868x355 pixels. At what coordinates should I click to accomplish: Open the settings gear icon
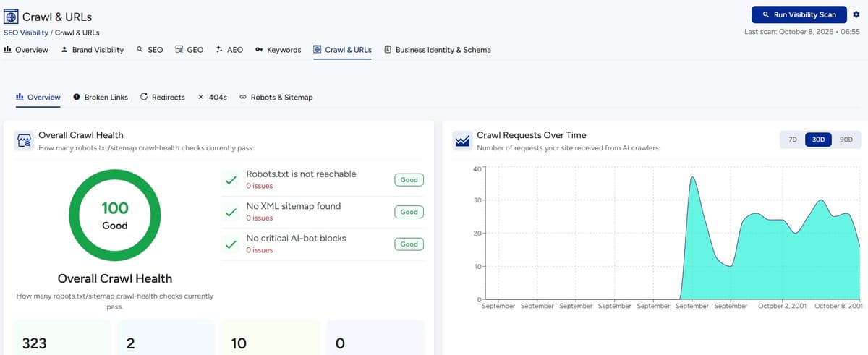point(856,14)
